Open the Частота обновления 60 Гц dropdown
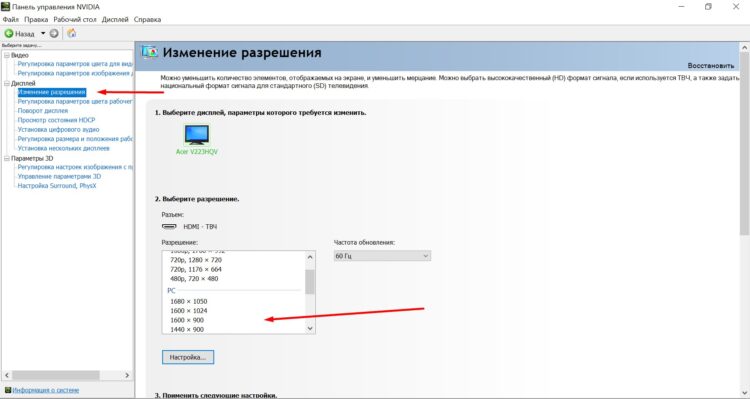750x399 pixels. click(382, 256)
